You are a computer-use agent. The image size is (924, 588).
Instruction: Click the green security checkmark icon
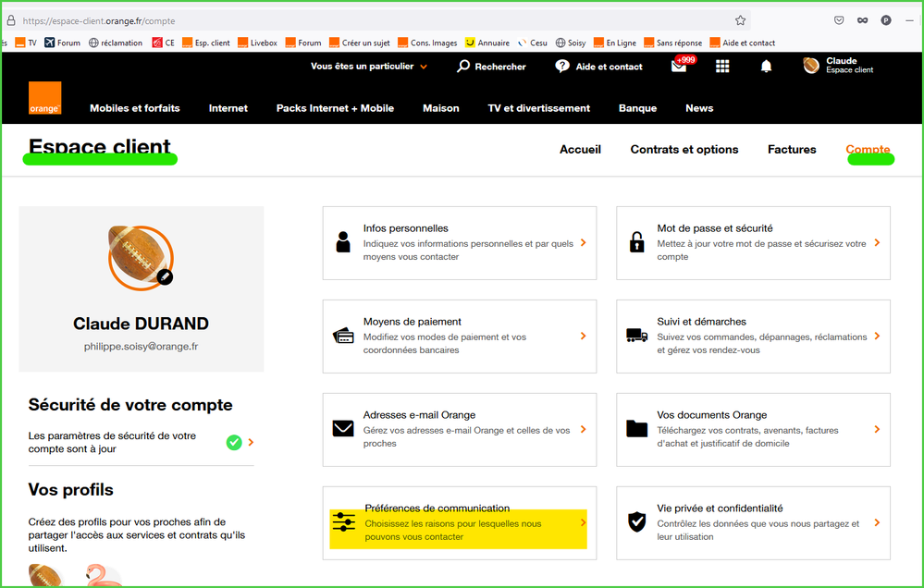tap(234, 442)
